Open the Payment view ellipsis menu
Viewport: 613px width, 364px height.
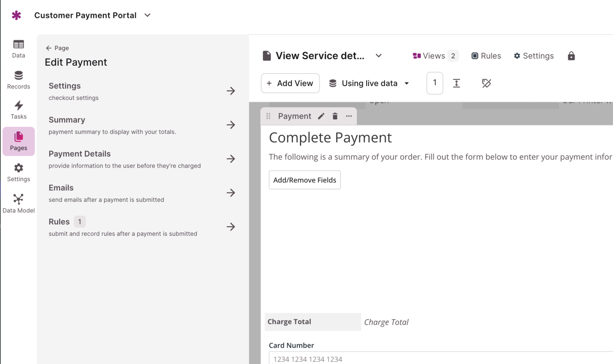[349, 116]
